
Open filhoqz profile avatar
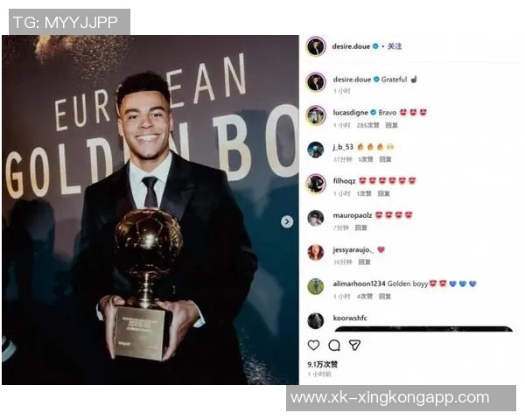[x=316, y=184]
